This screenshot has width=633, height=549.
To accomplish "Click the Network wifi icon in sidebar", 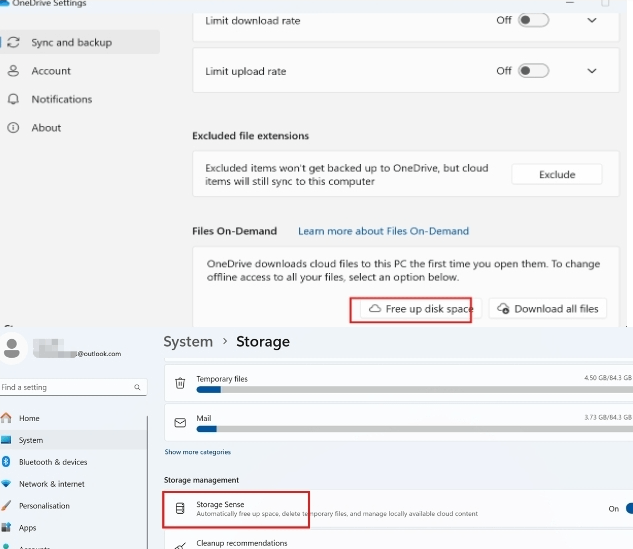I will coord(6,484).
